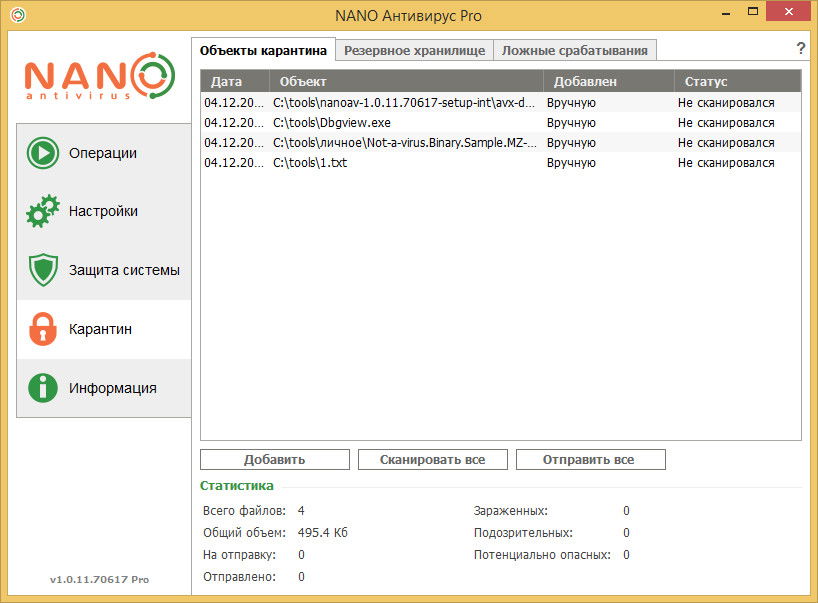Open help with the question mark
818x603 pixels.
click(801, 49)
